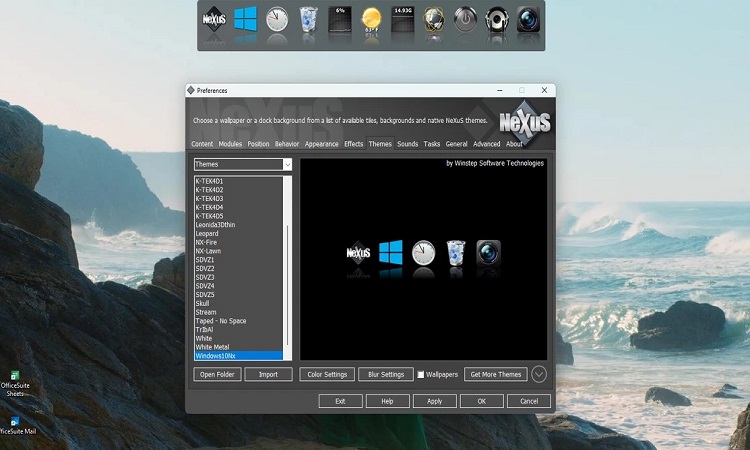Open Color Settings
The image size is (750, 450).
327,374
